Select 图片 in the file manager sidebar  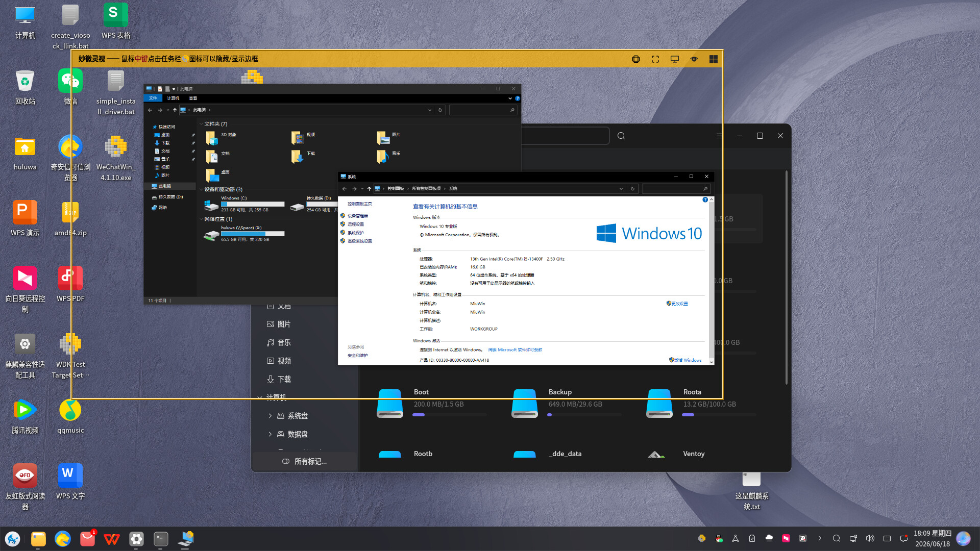click(x=279, y=324)
